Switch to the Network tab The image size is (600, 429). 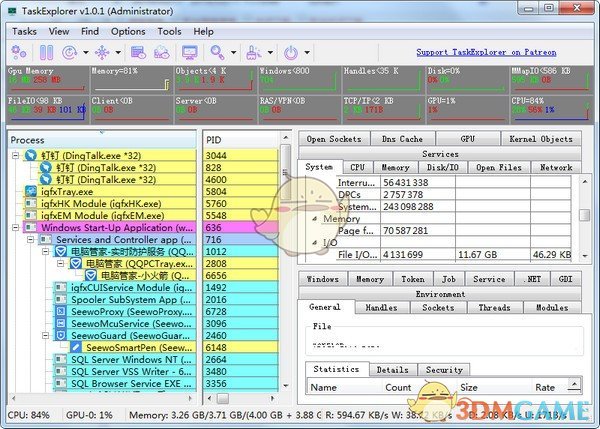(556, 167)
